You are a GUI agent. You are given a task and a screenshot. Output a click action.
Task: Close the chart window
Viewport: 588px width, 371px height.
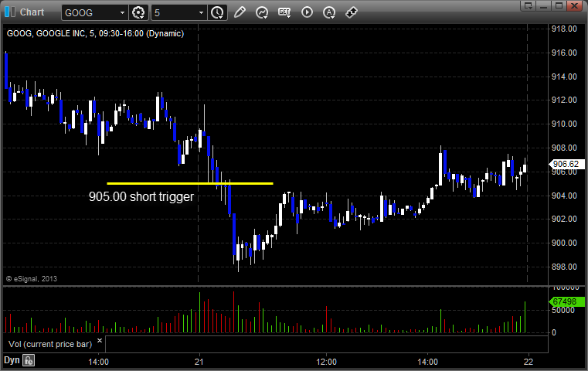coord(574,5)
